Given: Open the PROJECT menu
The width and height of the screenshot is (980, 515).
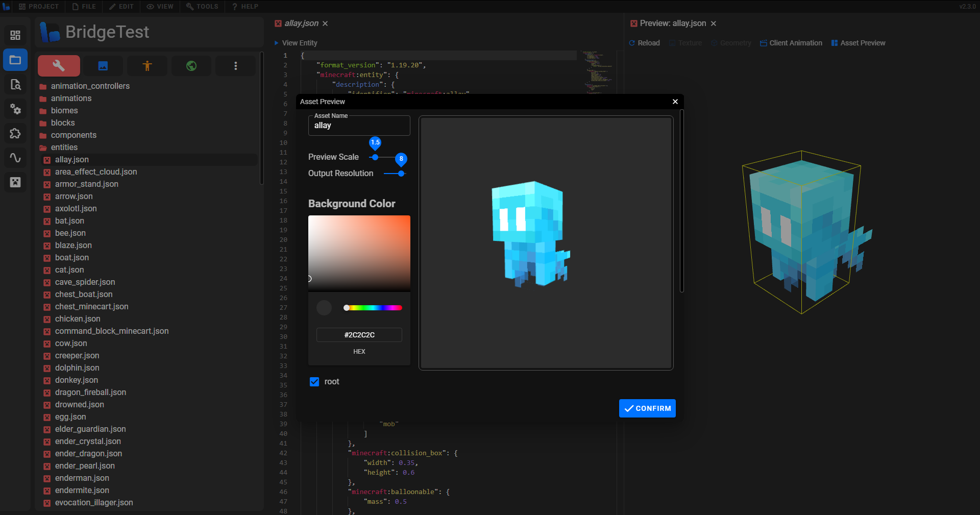Looking at the screenshot, I should click(39, 7).
